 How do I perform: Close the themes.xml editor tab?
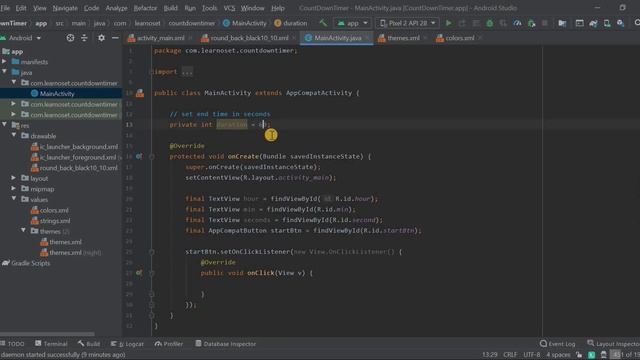(425, 38)
